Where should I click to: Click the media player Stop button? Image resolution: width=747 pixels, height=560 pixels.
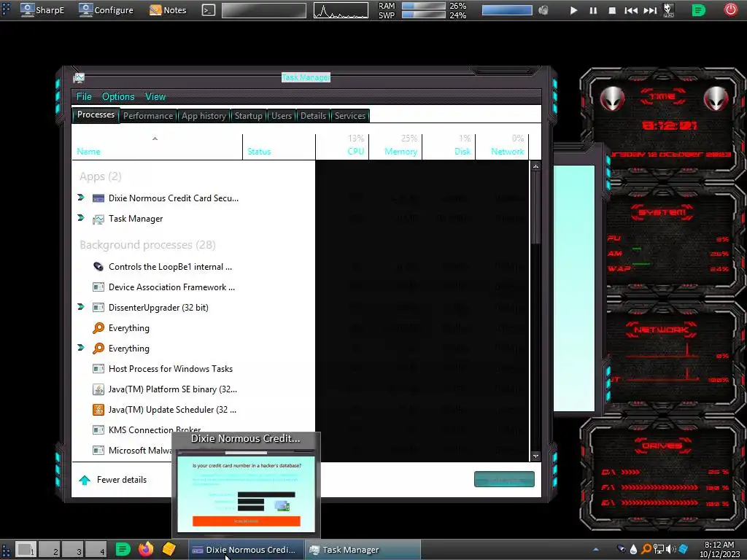click(612, 10)
